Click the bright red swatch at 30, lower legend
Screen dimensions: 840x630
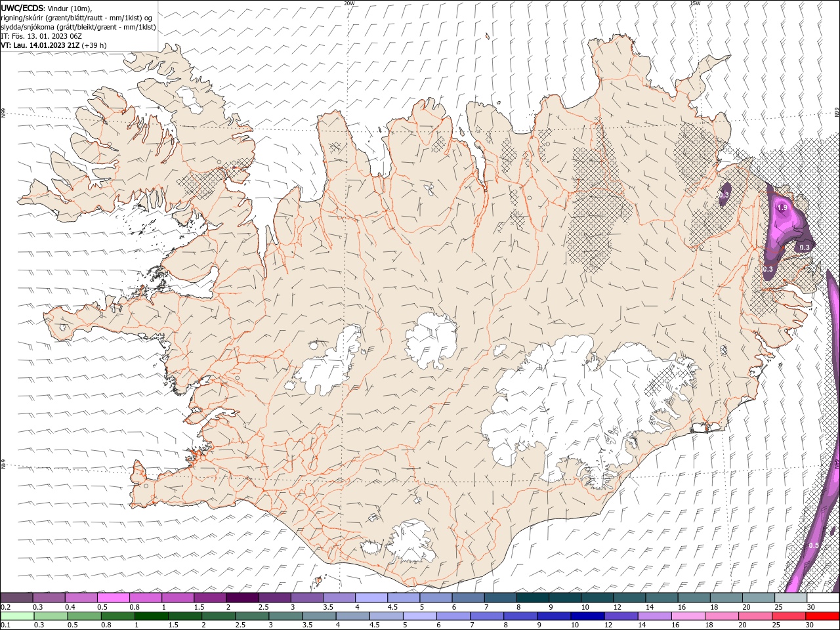click(822, 616)
